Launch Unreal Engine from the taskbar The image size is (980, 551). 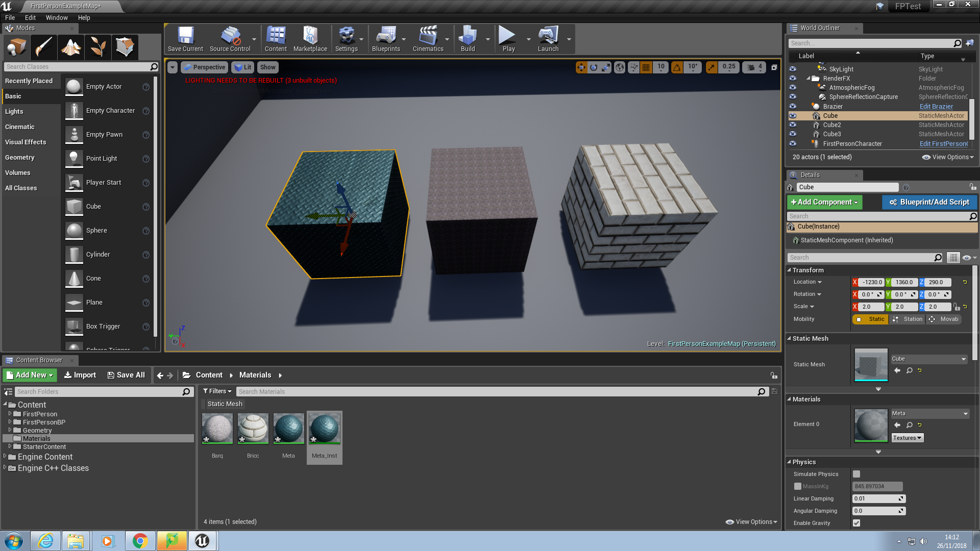click(x=202, y=541)
